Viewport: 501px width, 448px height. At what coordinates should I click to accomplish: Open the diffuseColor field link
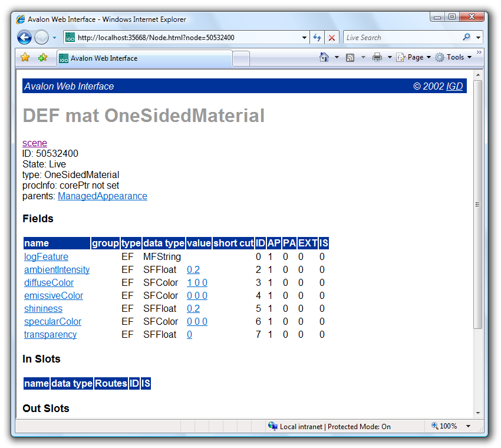click(49, 282)
